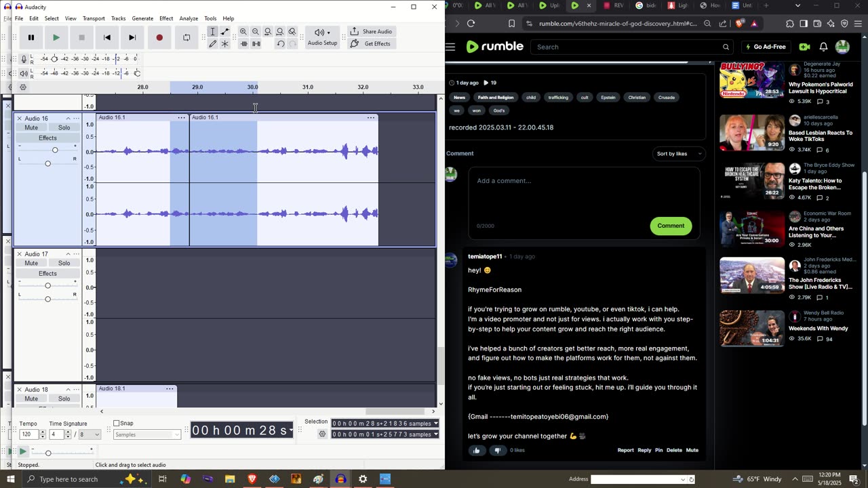868x488 pixels.
Task: Solo the Audio 16 track
Action: point(64,127)
